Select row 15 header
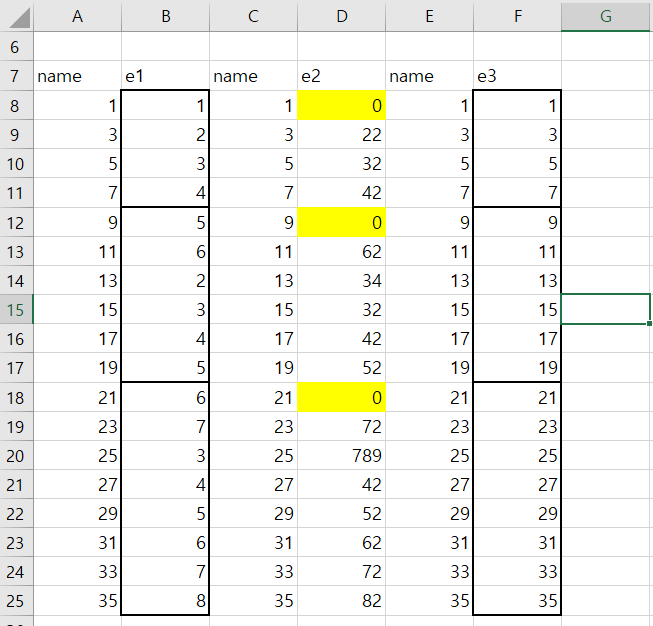The image size is (653, 626). pos(17,309)
